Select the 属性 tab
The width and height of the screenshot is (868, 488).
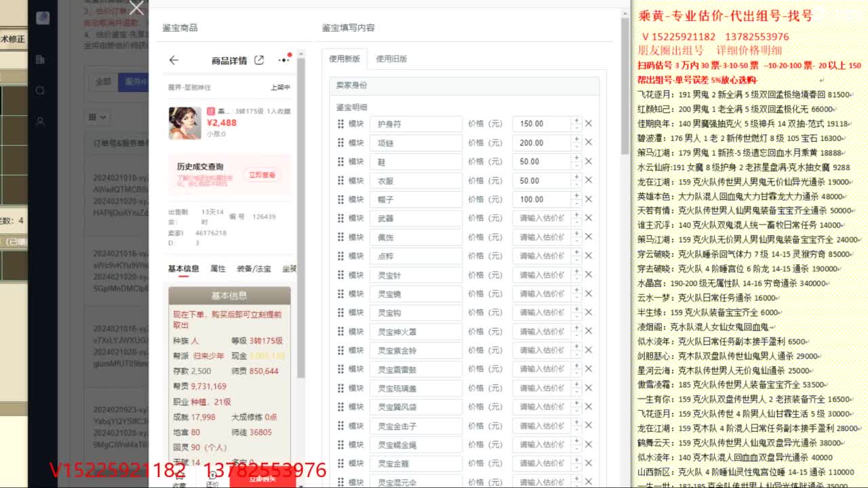[218, 269]
